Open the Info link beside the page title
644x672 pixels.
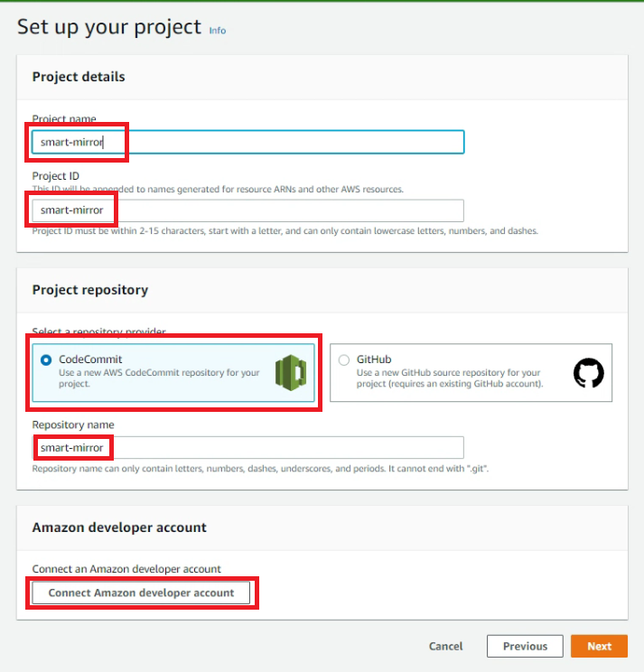(218, 31)
